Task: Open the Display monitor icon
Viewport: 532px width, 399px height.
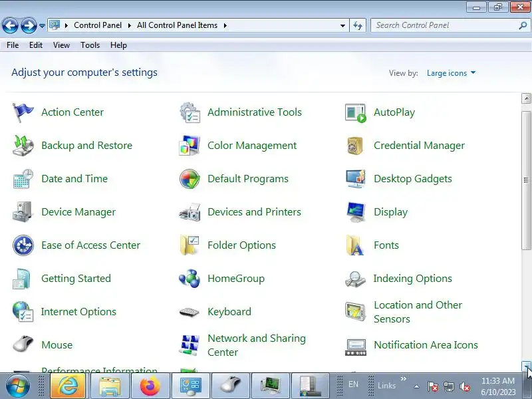Action: click(x=356, y=212)
